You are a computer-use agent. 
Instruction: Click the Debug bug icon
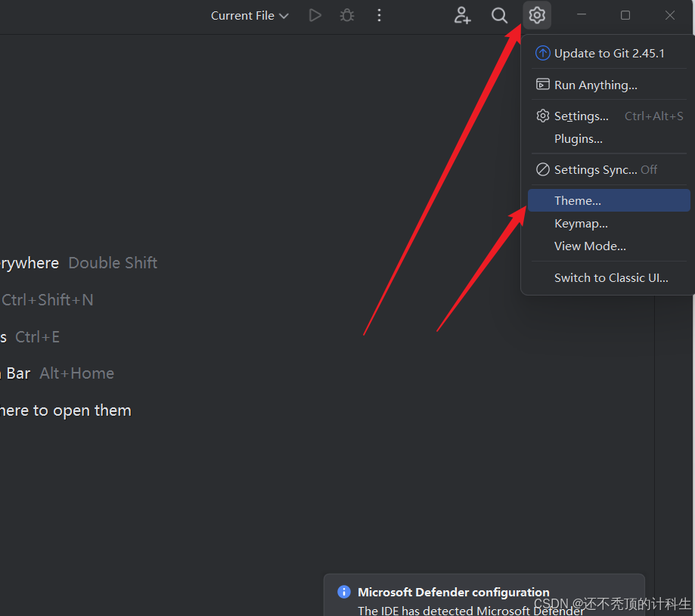pyautogui.click(x=347, y=16)
